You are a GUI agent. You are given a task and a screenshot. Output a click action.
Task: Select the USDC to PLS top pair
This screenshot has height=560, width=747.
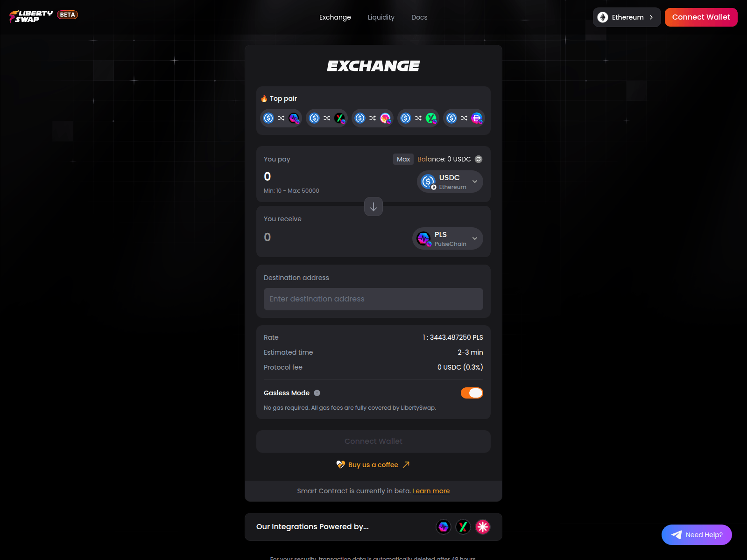pyautogui.click(x=281, y=118)
